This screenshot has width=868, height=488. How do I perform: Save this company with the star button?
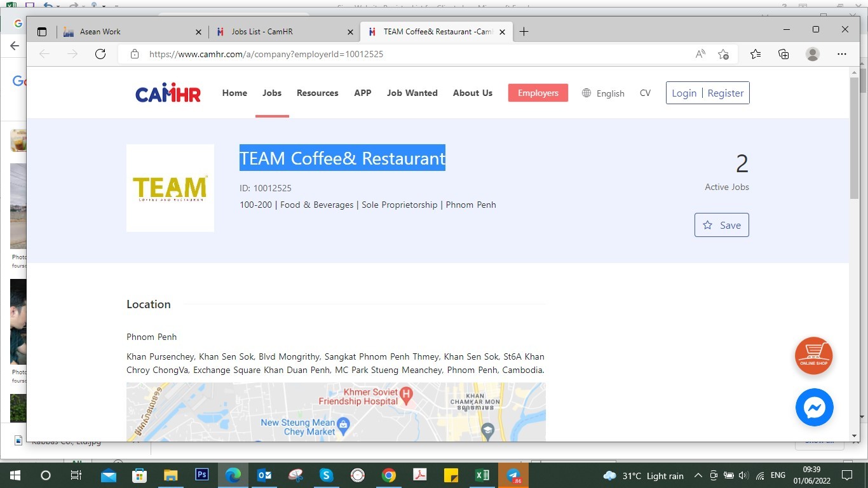coord(722,225)
